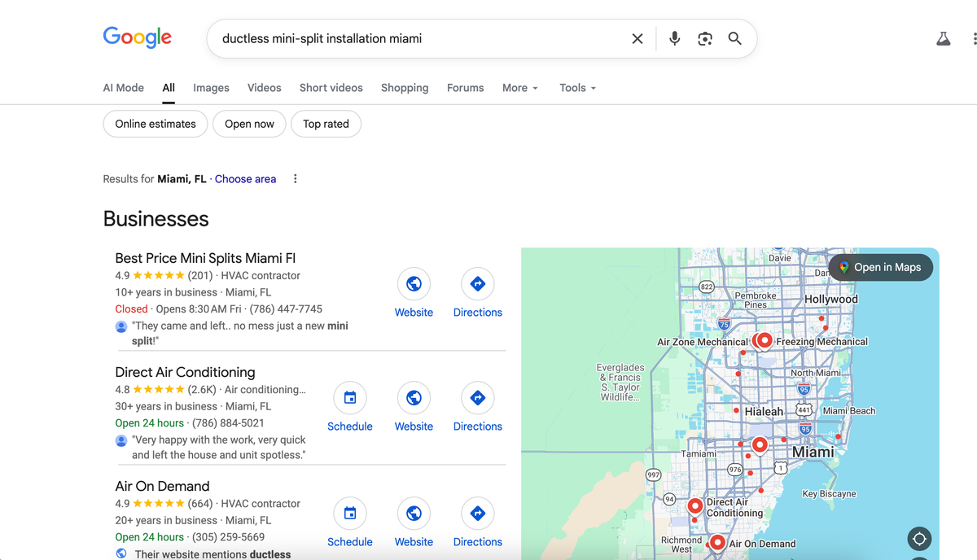977x560 pixels.
Task: Open Schedule for Air On Demand
Action: pyautogui.click(x=349, y=513)
